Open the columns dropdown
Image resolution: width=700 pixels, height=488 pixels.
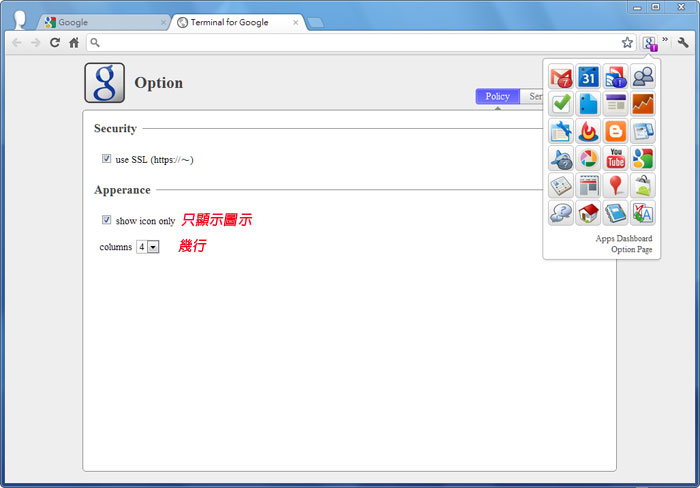click(148, 246)
